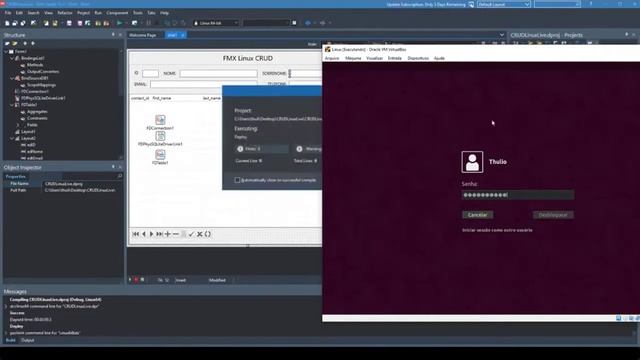
Task: Click navigator Prior record arrow
Action: [x=144, y=234]
